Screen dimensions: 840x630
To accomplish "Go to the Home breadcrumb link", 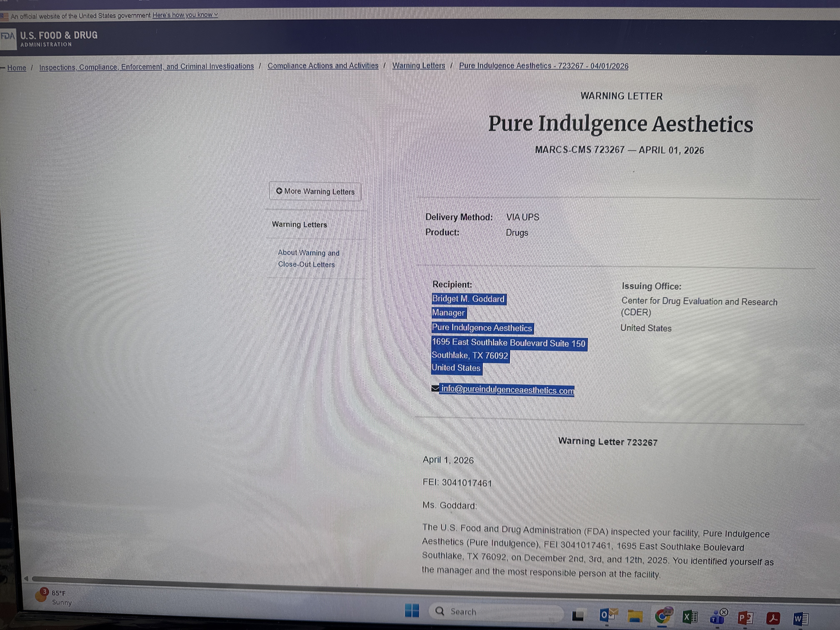I will tap(17, 68).
